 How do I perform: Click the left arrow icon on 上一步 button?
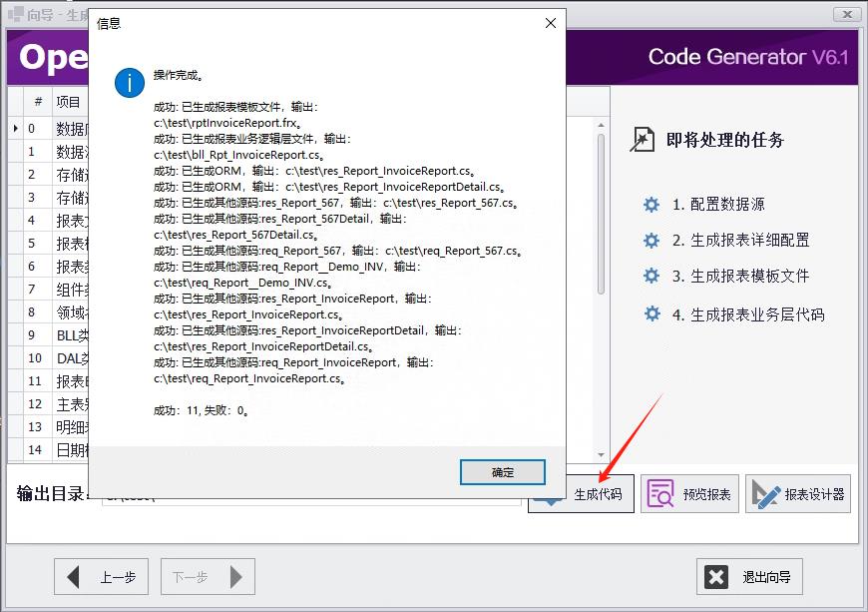(x=74, y=576)
